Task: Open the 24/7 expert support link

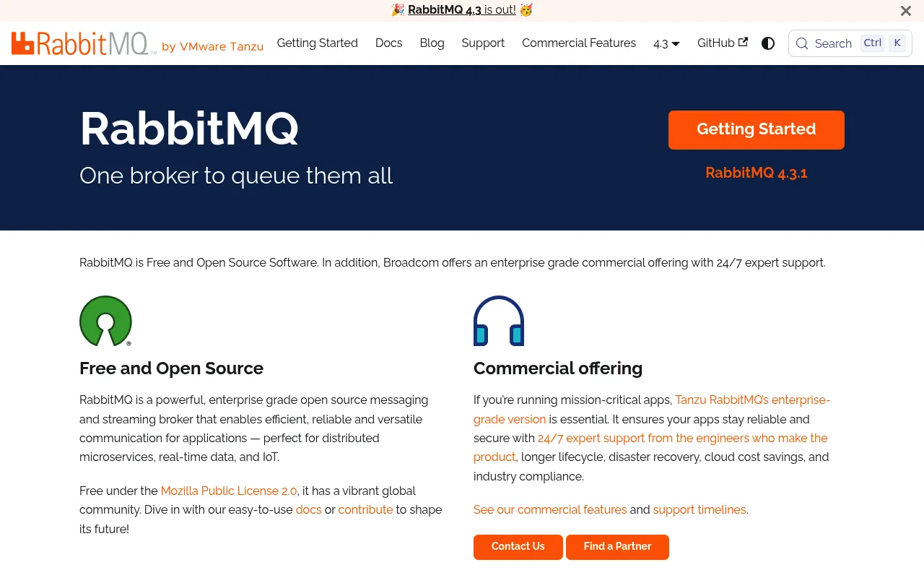Action: (650, 447)
